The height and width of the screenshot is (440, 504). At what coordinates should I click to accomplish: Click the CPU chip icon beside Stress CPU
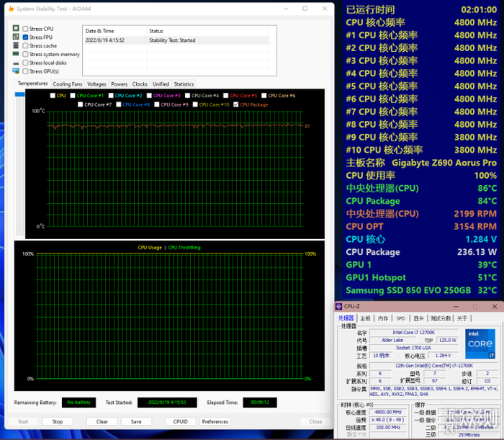coord(16,29)
